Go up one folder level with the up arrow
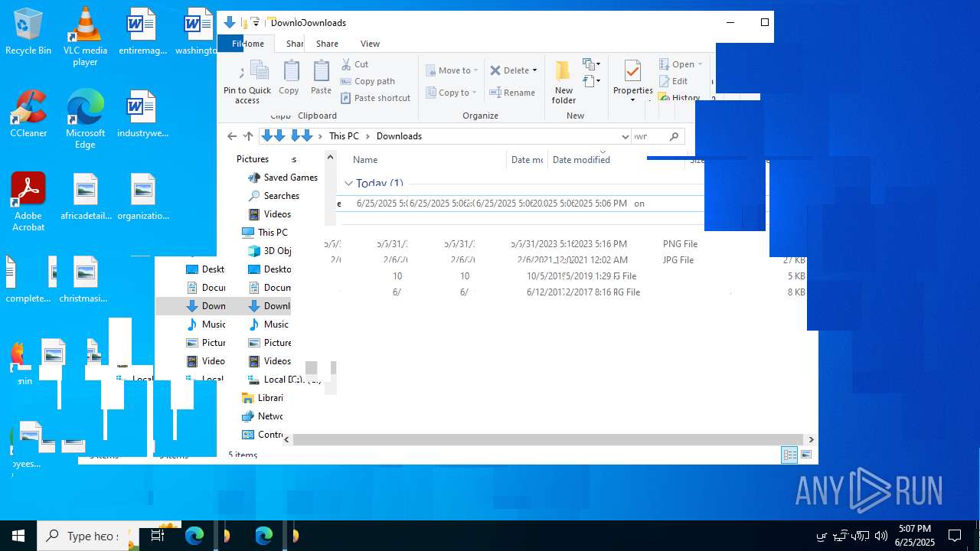Viewport: 980px width, 551px height. [x=248, y=136]
